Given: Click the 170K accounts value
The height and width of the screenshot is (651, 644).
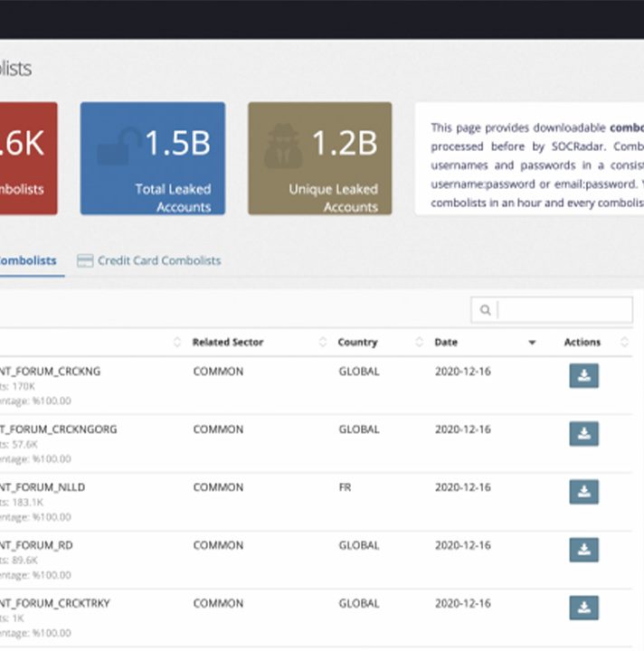Looking at the screenshot, I should (24, 387).
